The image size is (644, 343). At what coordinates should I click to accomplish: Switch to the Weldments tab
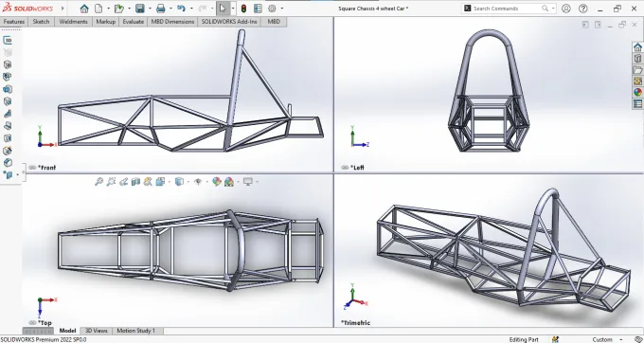[x=74, y=22]
